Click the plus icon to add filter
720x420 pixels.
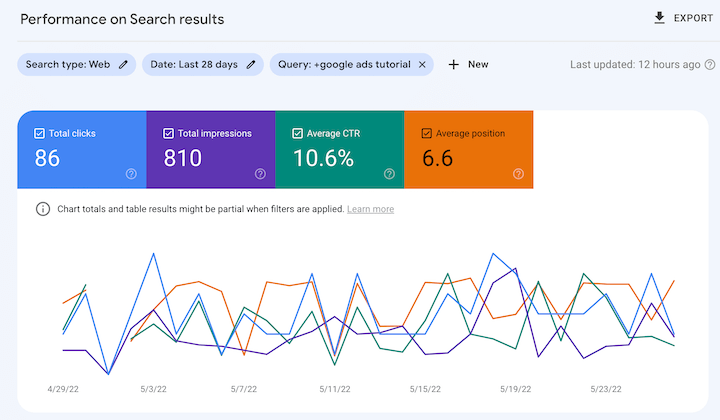click(453, 64)
